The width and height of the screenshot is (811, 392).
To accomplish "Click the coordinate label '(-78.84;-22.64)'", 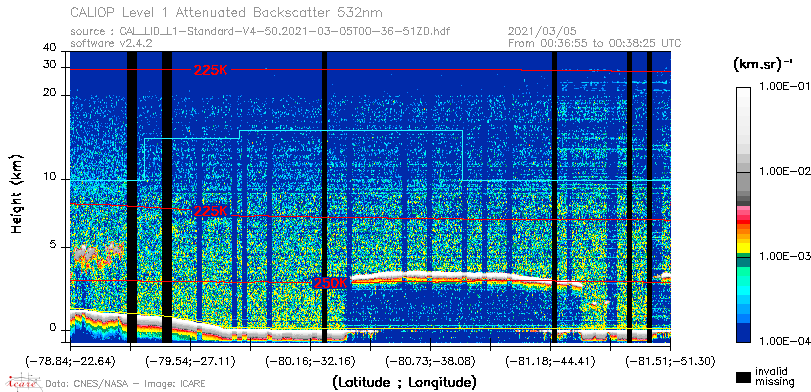I will pos(70,360).
